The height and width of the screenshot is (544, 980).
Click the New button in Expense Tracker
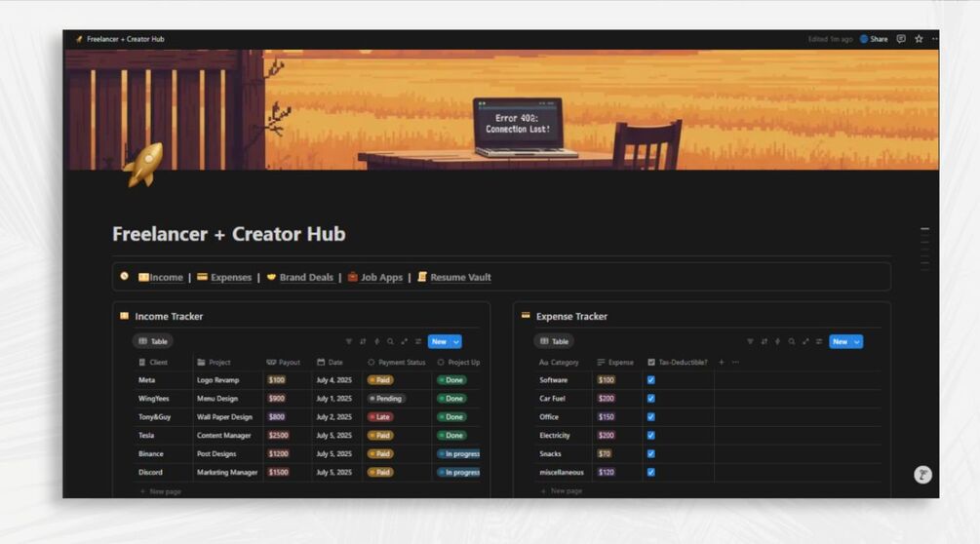[x=841, y=341]
